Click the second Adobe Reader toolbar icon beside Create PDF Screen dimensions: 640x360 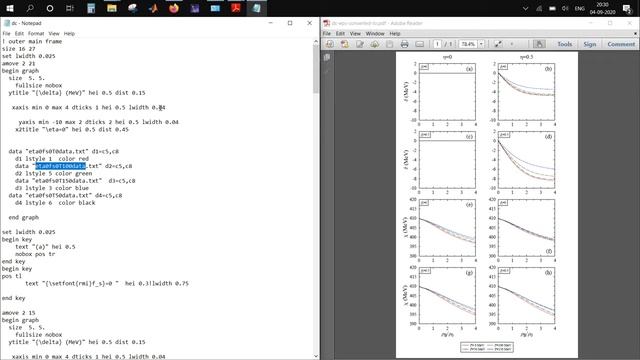click(x=345, y=44)
